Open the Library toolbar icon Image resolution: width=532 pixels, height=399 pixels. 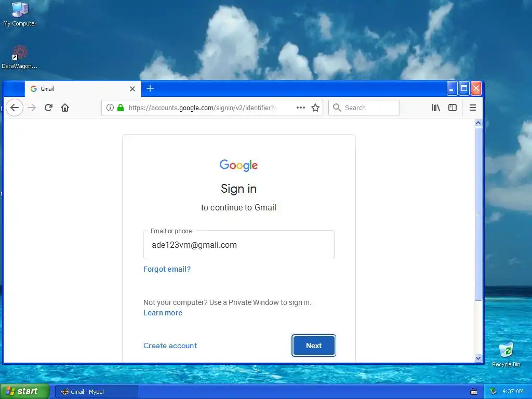(436, 108)
